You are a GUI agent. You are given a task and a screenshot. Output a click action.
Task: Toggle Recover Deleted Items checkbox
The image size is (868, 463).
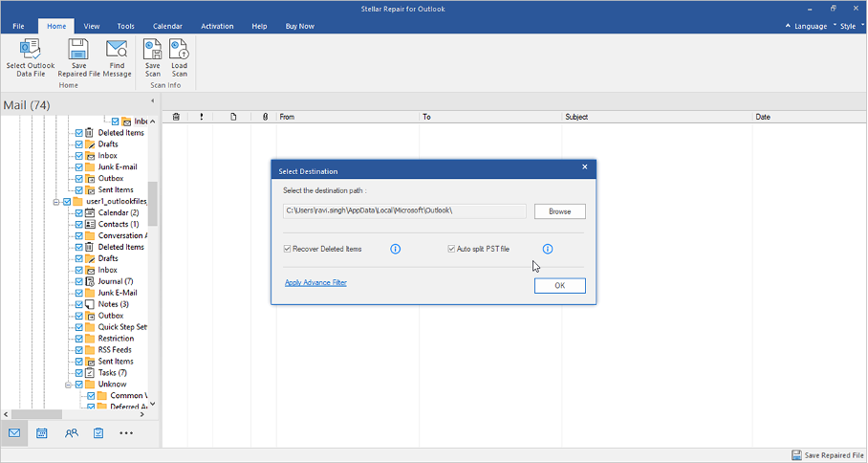point(288,250)
